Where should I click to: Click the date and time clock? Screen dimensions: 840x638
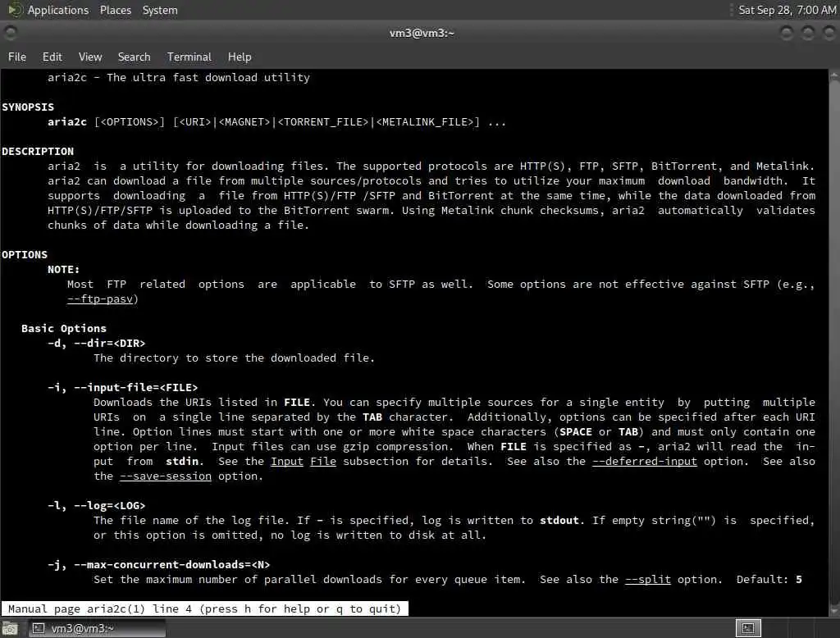click(787, 10)
